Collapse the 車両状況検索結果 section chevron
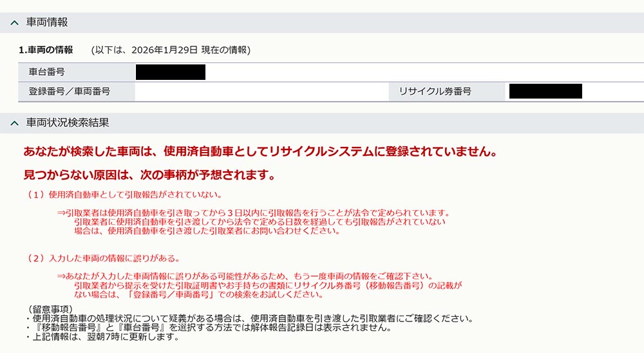The width and height of the screenshot is (644, 353). (x=14, y=122)
